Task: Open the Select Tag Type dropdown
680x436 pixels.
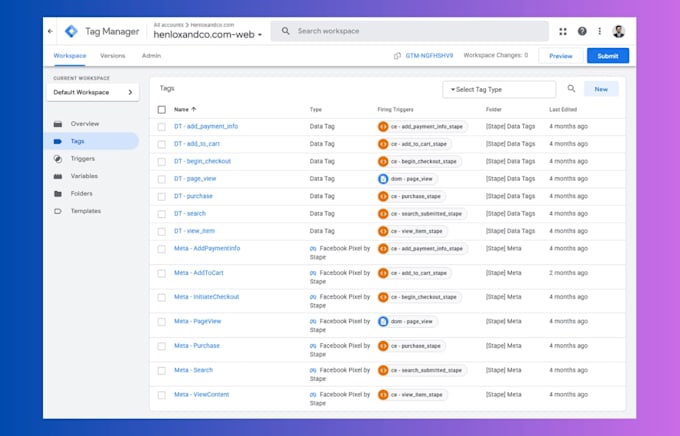Action: pos(499,89)
